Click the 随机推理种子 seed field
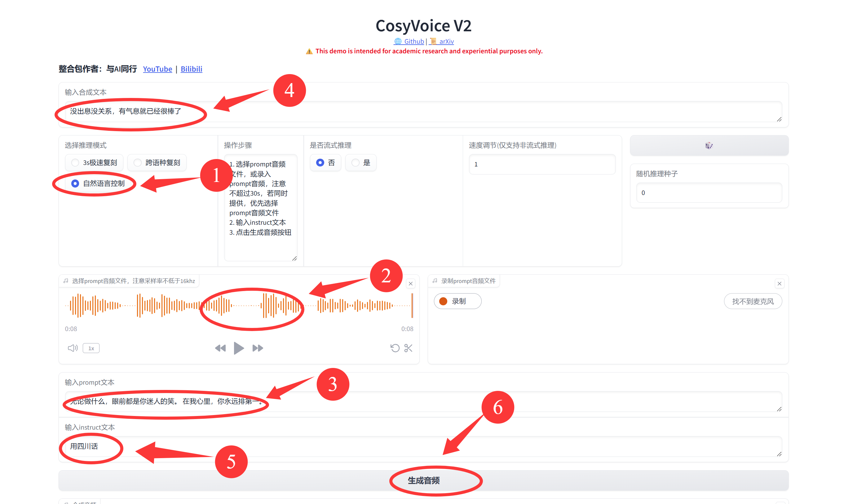 (x=709, y=193)
